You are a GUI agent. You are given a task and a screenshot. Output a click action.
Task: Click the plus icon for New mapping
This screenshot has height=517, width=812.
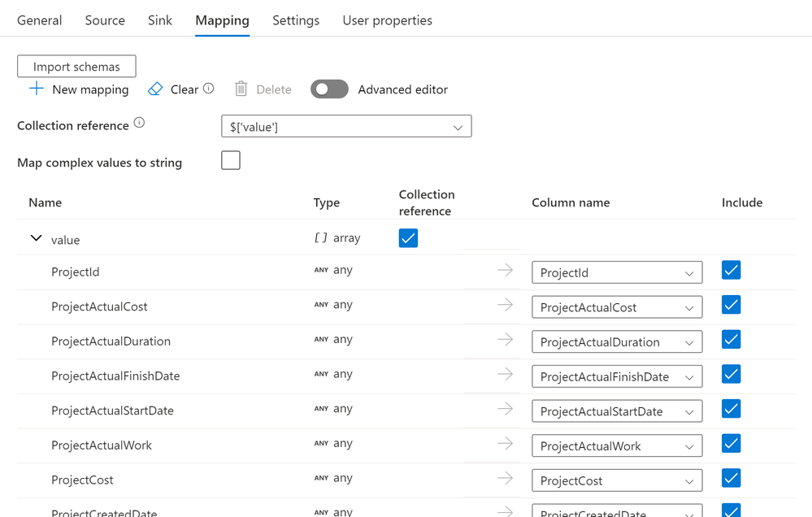pyautogui.click(x=37, y=89)
